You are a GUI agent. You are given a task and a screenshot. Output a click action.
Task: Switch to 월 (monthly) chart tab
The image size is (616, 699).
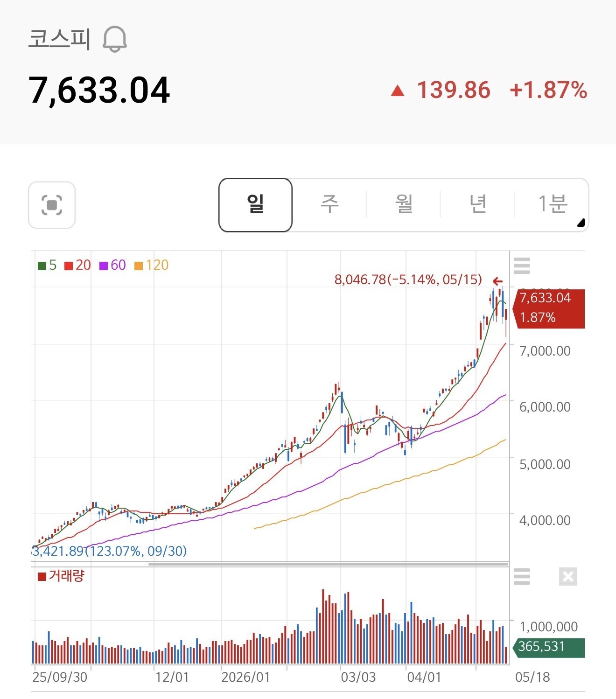click(x=404, y=204)
